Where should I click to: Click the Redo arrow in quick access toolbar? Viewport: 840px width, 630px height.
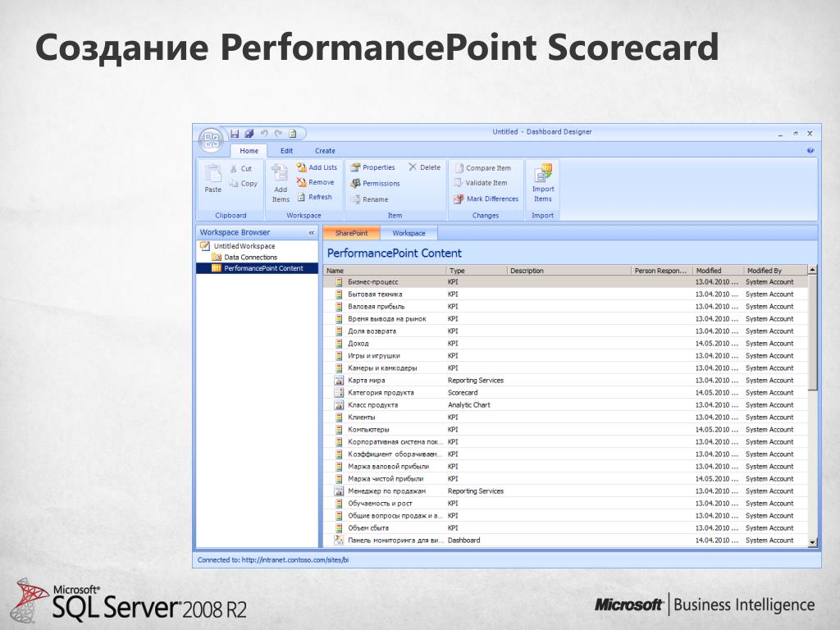(x=278, y=134)
